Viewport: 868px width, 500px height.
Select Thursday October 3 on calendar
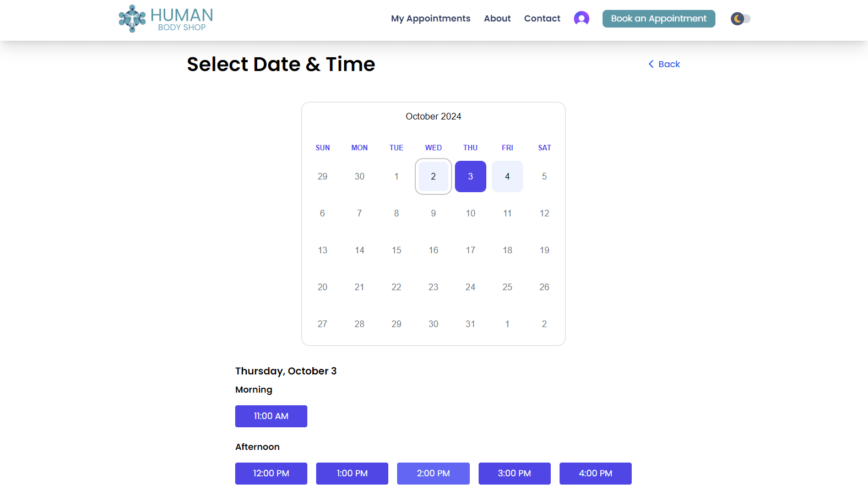tap(470, 177)
